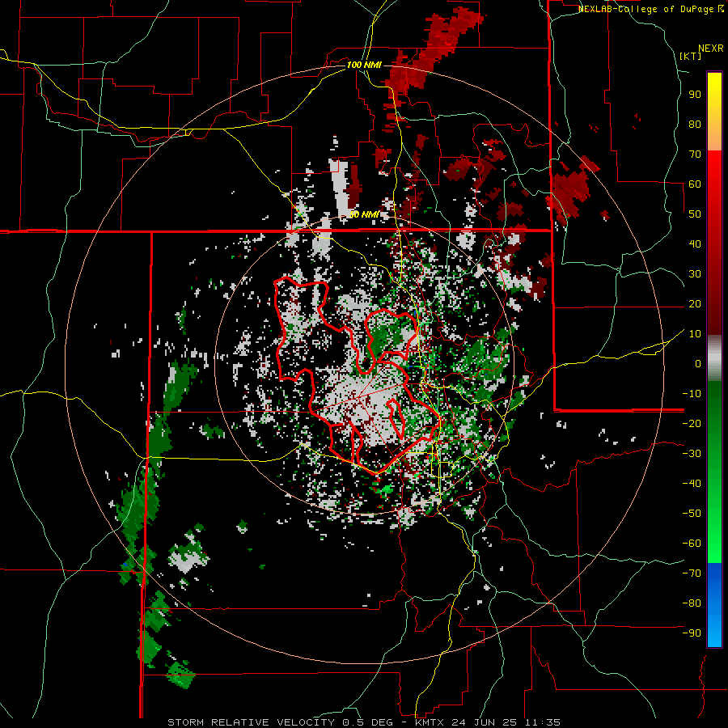Click the yellow top segment of the velocity color bar
The height and width of the screenshot is (728, 728).
[714, 112]
